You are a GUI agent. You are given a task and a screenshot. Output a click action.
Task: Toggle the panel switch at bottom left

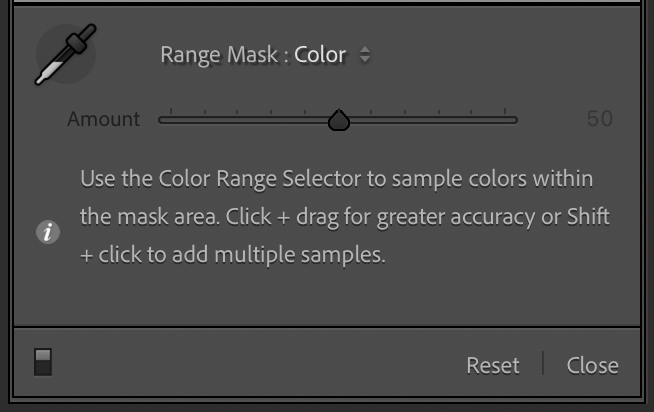[x=43, y=362]
